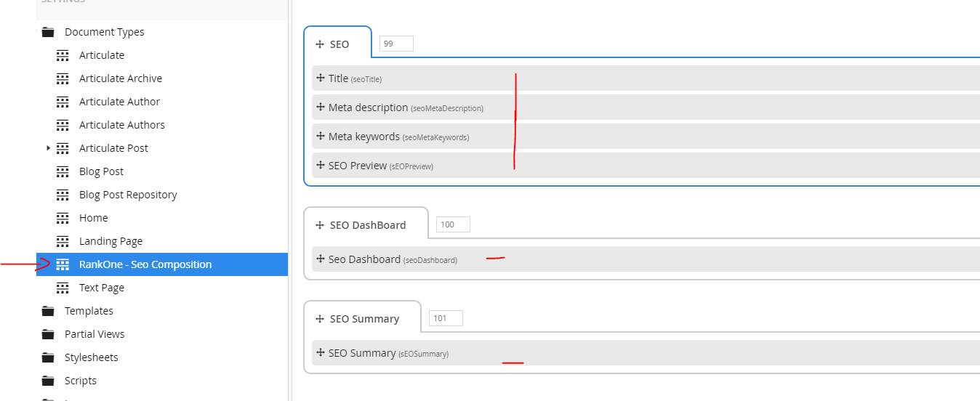Click the Home document type icon

click(63, 218)
